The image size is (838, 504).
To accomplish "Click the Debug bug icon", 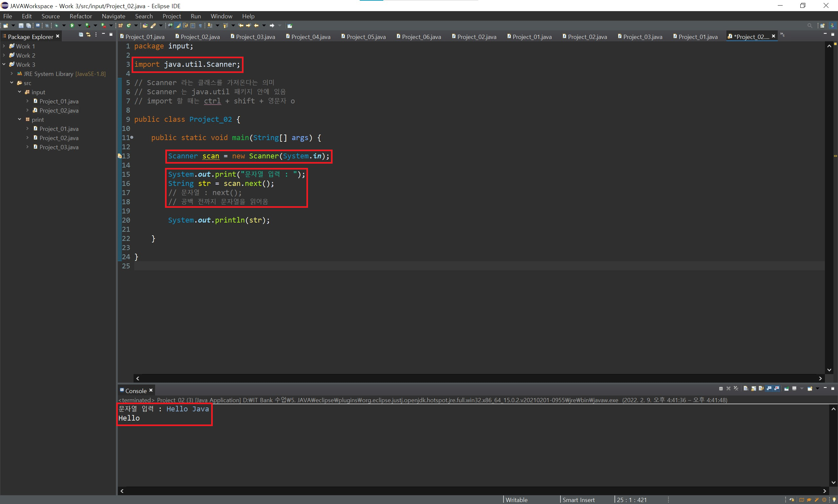I will (x=56, y=26).
